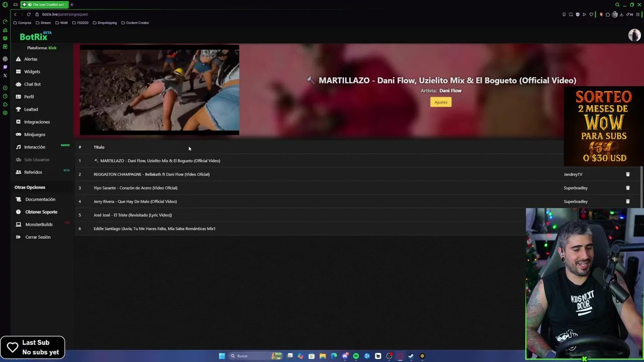The height and width of the screenshot is (362, 644).
Task: Open File Explorer from the taskbar
Action: [x=323, y=356]
